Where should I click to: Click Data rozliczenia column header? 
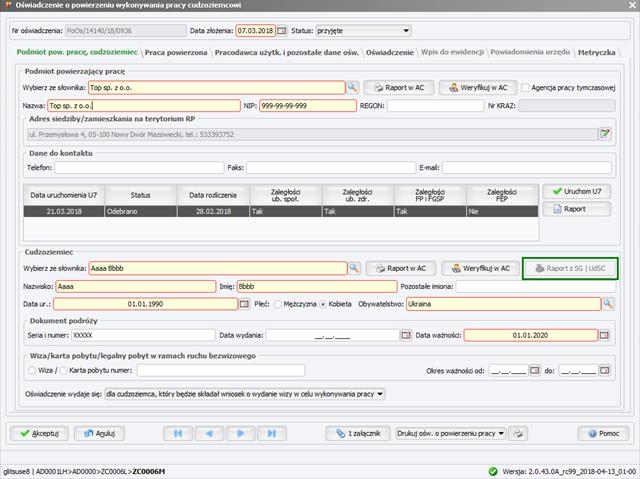point(213,195)
